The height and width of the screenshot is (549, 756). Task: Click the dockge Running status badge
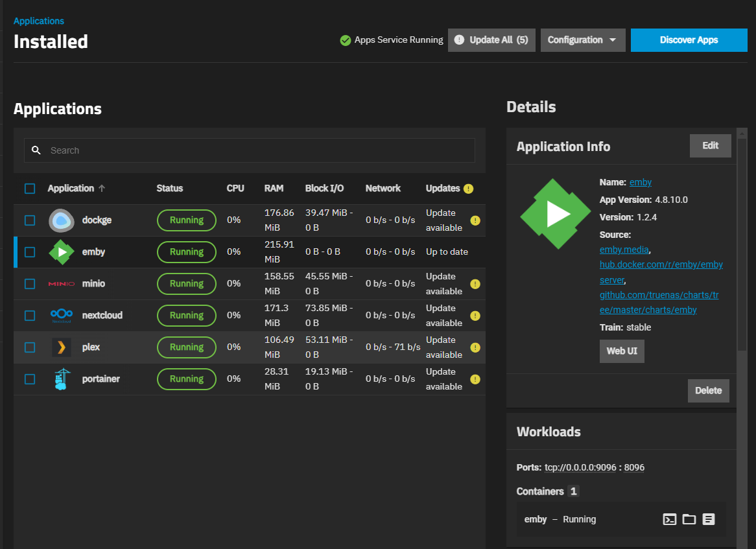pyautogui.click(x=187, y=220)
